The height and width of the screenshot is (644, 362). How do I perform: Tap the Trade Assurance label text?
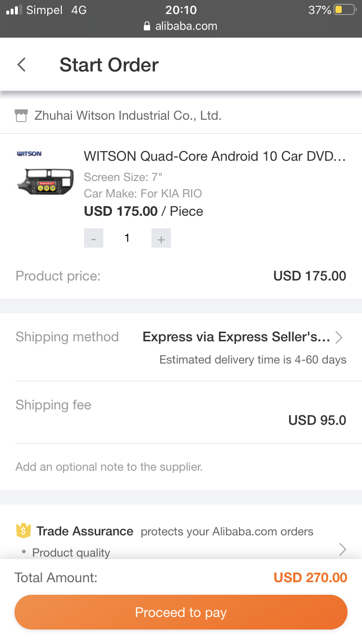(x=85, y=532)
